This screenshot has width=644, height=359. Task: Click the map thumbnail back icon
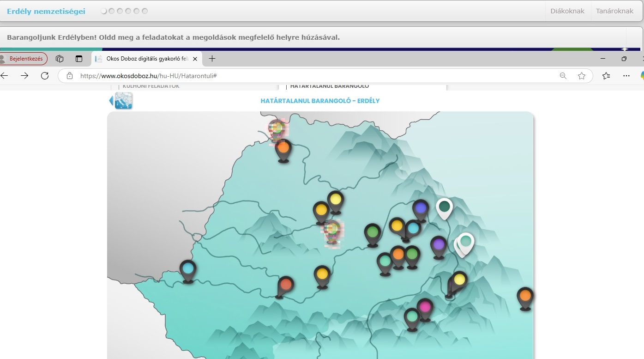[x=121, y=101]
